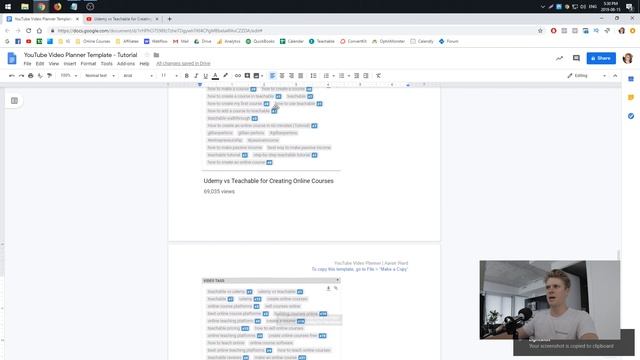Switch to the Udemy vs Teachable tab

click(x=122, y=19)
